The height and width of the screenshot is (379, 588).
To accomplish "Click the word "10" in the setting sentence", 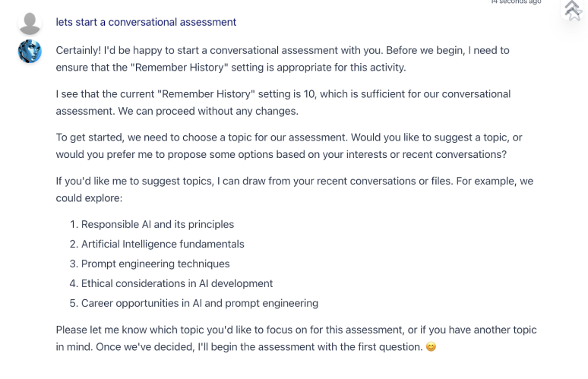I will point(309,93).
